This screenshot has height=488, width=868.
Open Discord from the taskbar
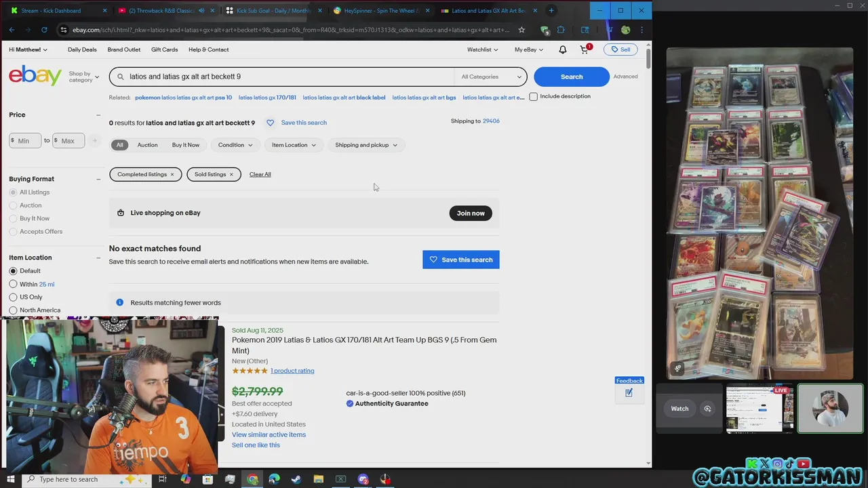[363, 479]
